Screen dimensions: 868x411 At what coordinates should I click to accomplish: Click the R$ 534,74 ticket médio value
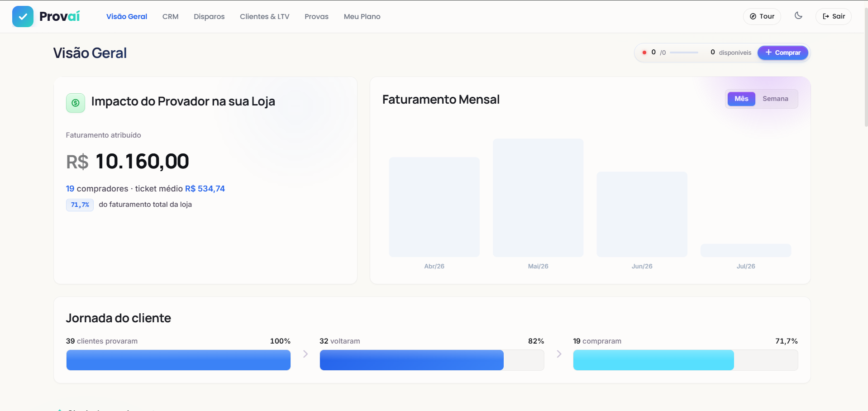point(205,189)
